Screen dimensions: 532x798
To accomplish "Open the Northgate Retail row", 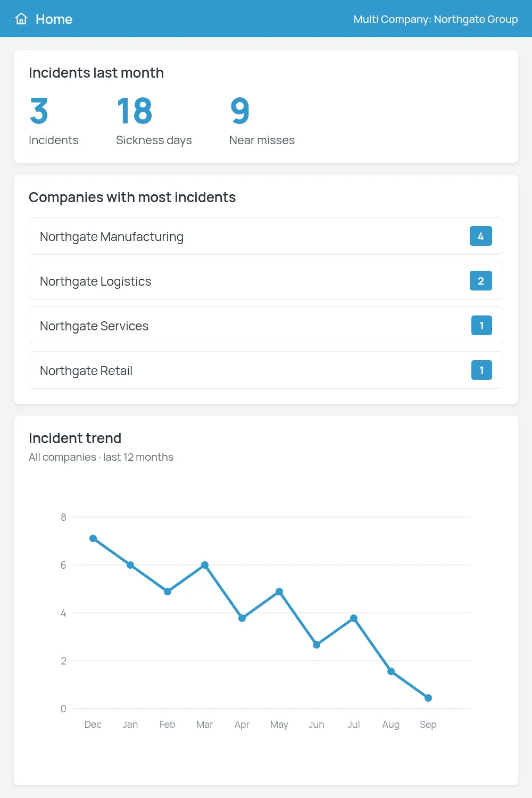I will coord(266,370).
